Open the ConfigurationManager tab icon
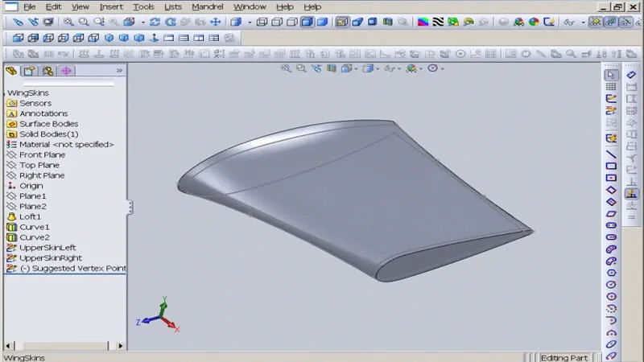The image size is (644, 362). 47,71
